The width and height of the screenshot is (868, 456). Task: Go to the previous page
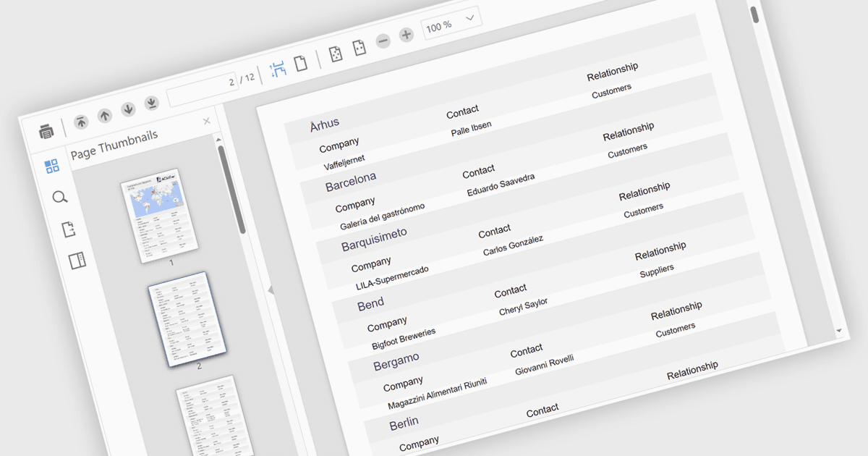[x=104, y=114]
